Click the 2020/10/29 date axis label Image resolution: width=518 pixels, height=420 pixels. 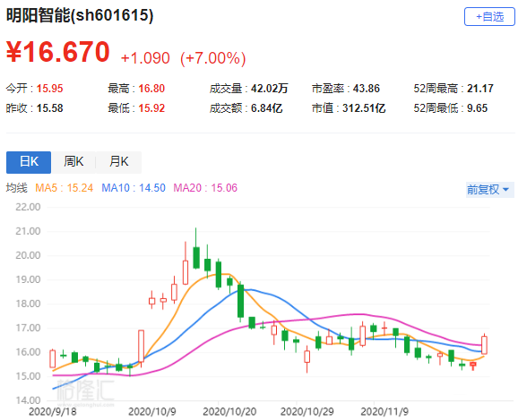tap(306, 412)
